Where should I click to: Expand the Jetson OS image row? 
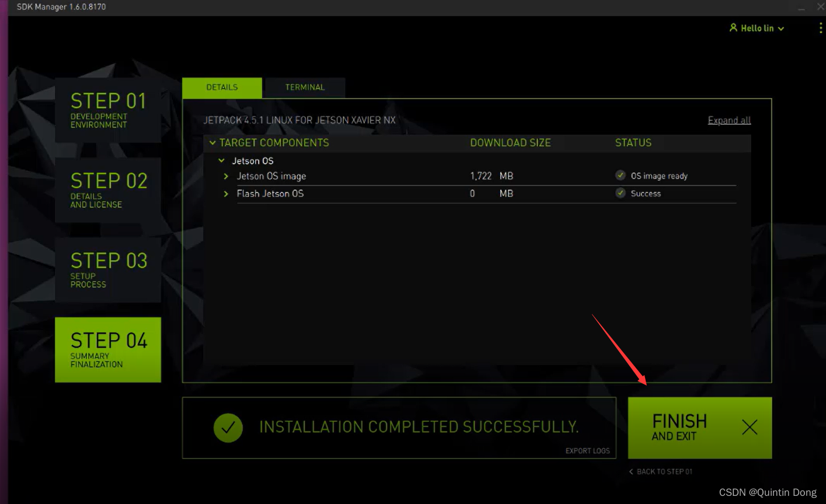226,176
